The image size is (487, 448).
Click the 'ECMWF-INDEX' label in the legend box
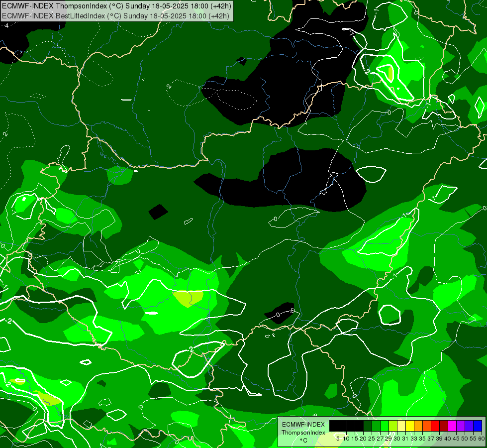click(x=303, y=425)
